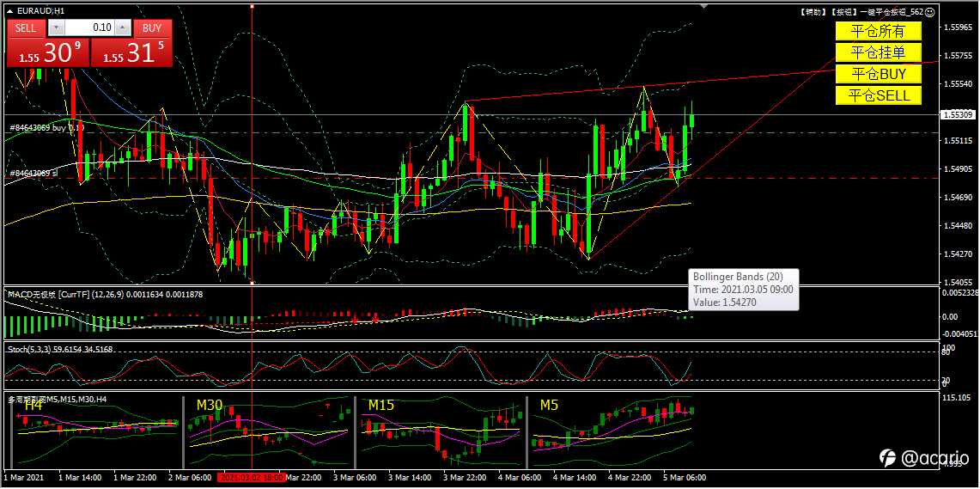Click the gray chart shift triangle marker
Viewport: 980px width, 489px height.
point(704,8)
